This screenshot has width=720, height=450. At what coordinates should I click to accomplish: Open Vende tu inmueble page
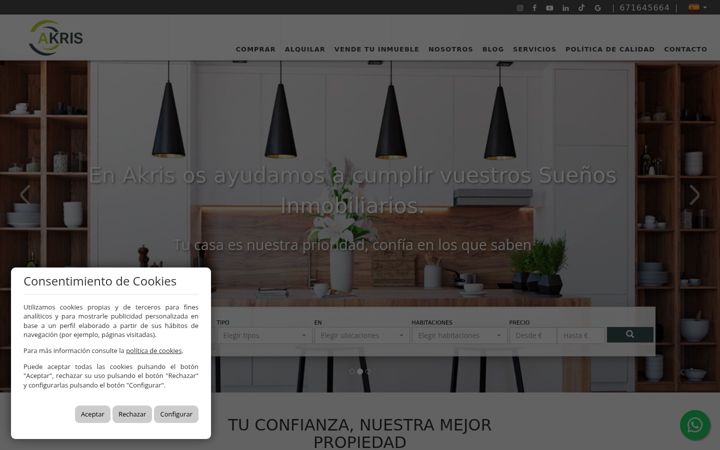(x=377, y=49)
